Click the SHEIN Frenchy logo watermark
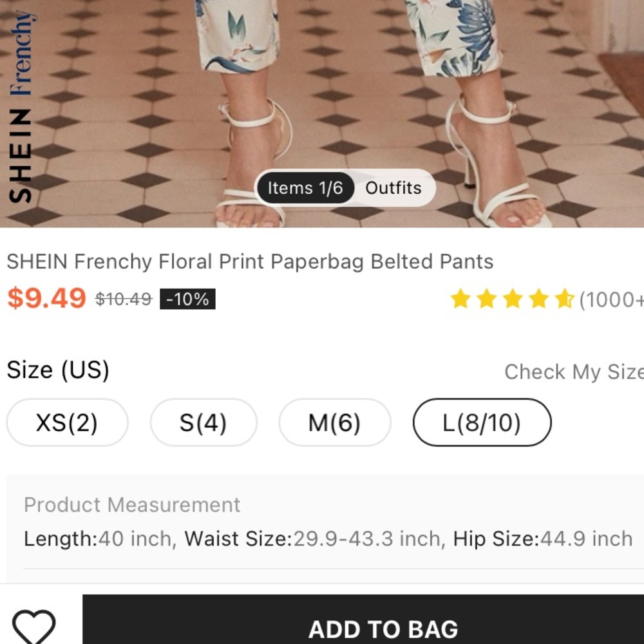Image resolution: width=644 pixels, height=644 pixels. click(21, 107)
